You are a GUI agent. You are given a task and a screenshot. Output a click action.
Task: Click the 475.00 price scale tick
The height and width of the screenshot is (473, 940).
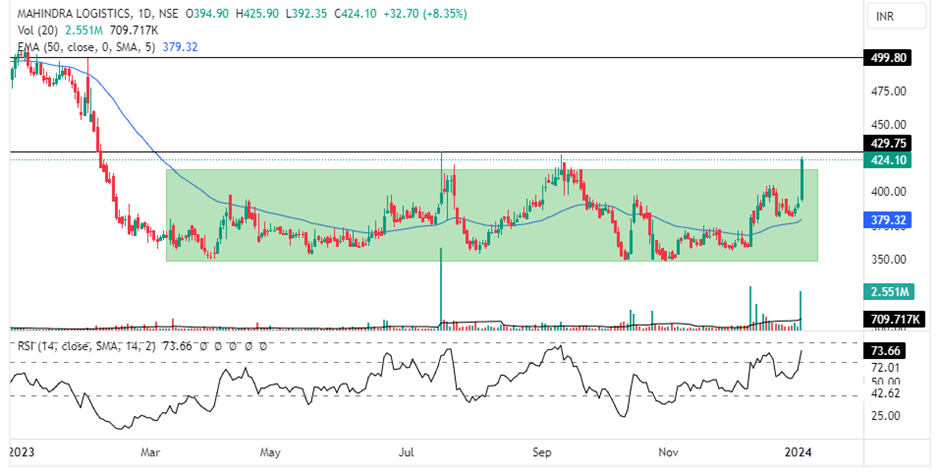[887, 92]
